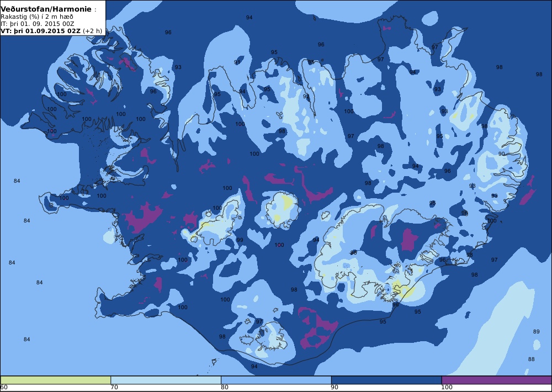Click the '99' humidity value on the map

point(240,240)
